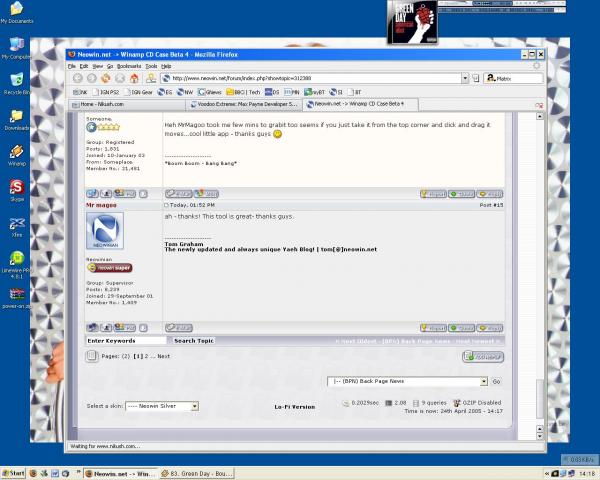Launch the Skype desktop shortcut
The image size is (600, 480).
click(x=16, y=191)
